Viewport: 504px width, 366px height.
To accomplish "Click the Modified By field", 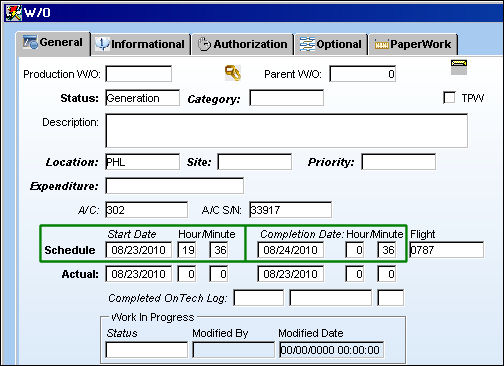I will click(x=233, y=350).
